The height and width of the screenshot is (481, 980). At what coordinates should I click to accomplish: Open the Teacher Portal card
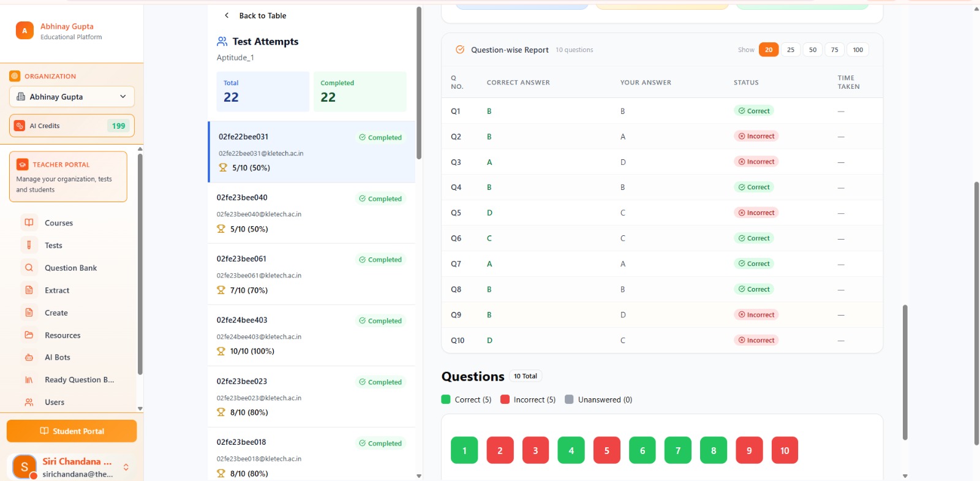(x=68, y=176)
